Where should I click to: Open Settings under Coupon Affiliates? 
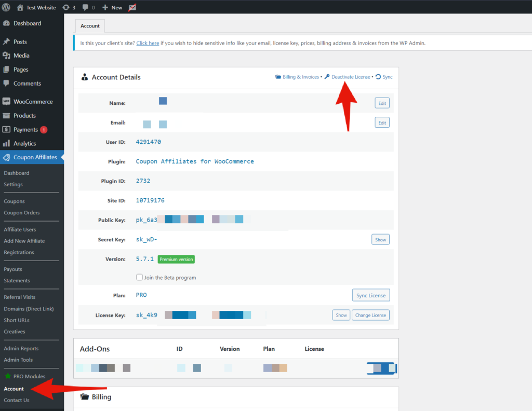(x=13, y=184)
